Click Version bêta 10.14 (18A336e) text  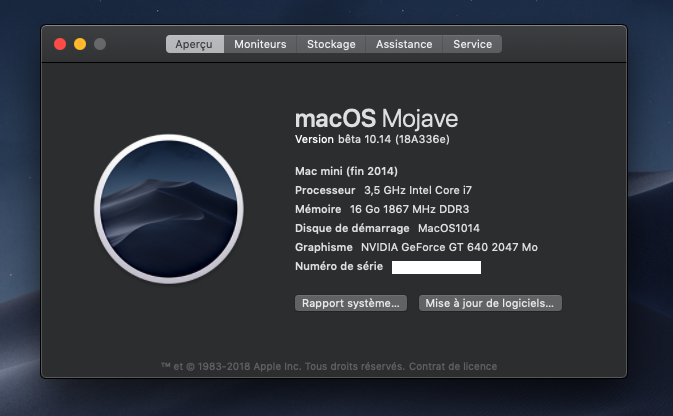[x=372, y=139]
